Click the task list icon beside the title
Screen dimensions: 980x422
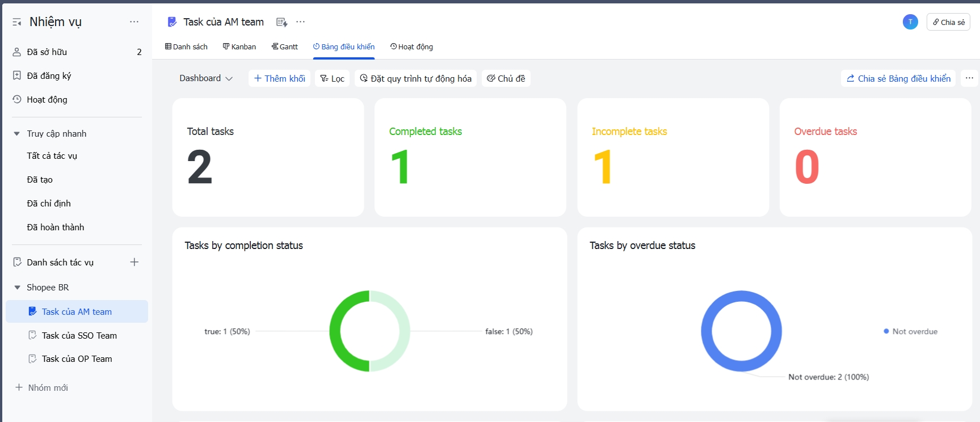(172, 22)
